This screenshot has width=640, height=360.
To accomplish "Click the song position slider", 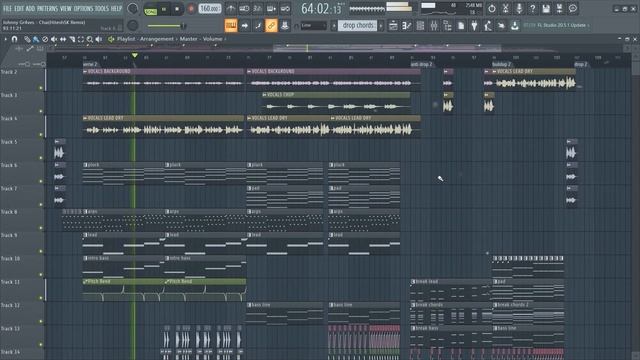I will 166,26.
